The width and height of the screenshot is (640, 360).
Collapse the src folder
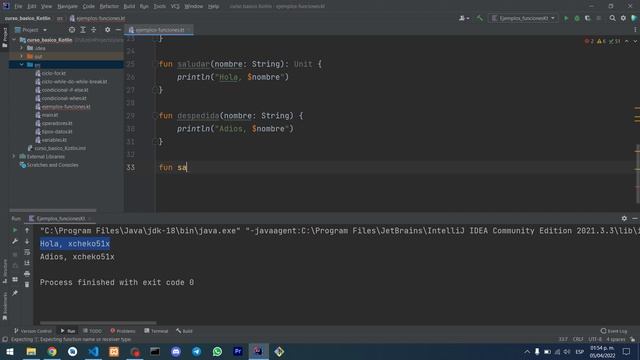(x=22, y=64)
